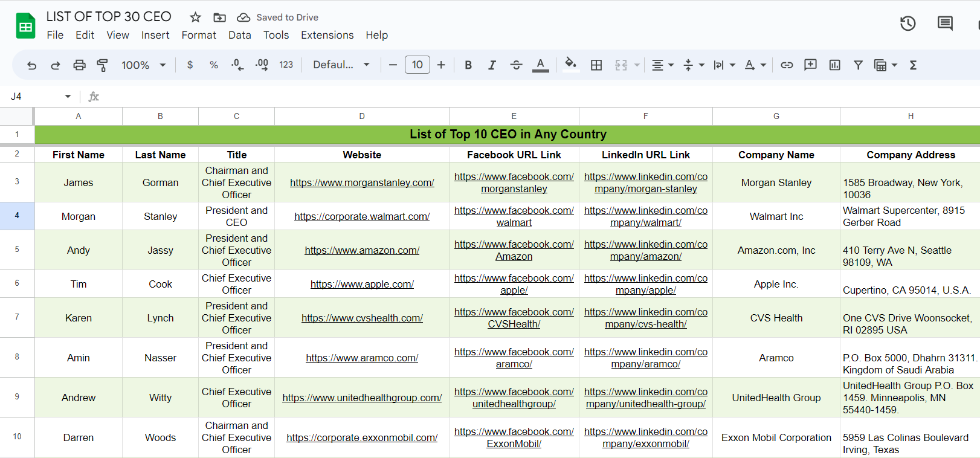Image resolution: width=980 pixels, height=458 pixels.
Task: Select column D header
Action: coord(362,116)
